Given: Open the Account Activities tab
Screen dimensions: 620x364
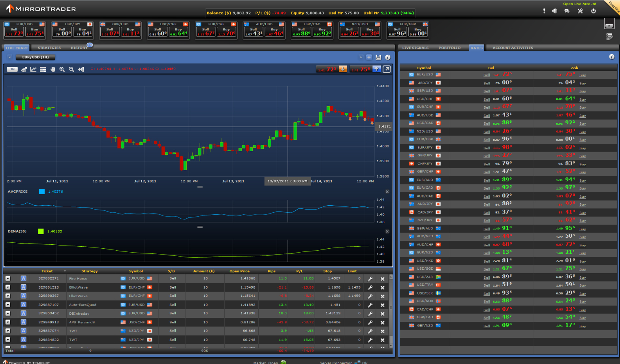Looking at the screenshot, I should (513, 48).
